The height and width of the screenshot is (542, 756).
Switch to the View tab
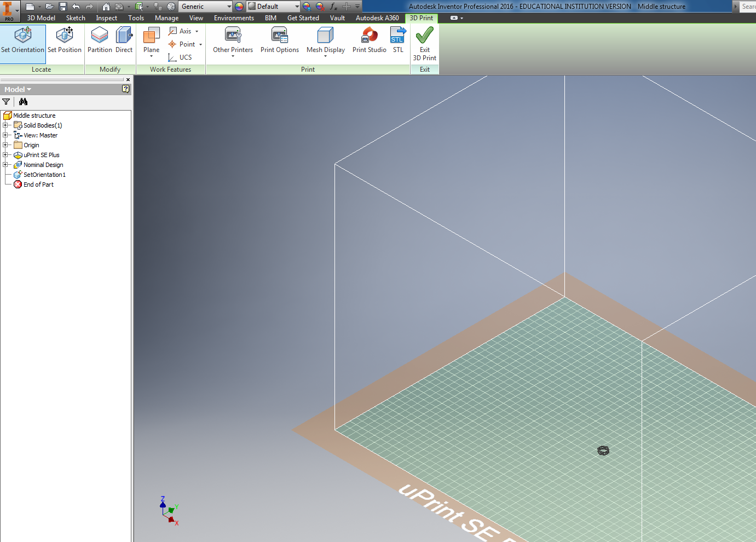coord(196,18)
